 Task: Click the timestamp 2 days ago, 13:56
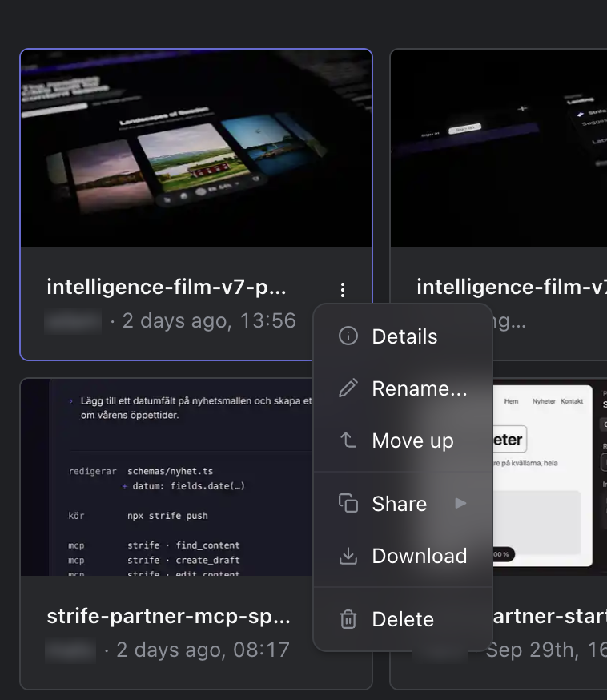click(209, 320)
